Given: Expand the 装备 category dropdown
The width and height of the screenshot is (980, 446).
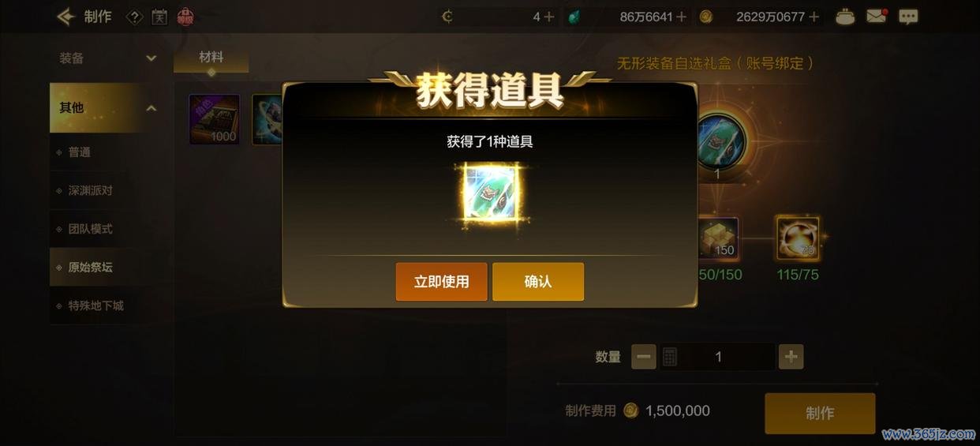Looking at the screenshot, I should 151,58.
